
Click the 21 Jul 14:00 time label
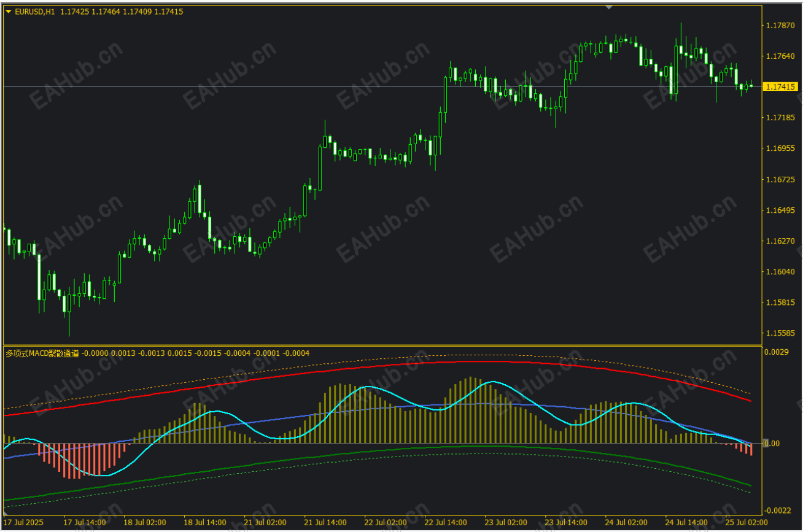point(325,522)
